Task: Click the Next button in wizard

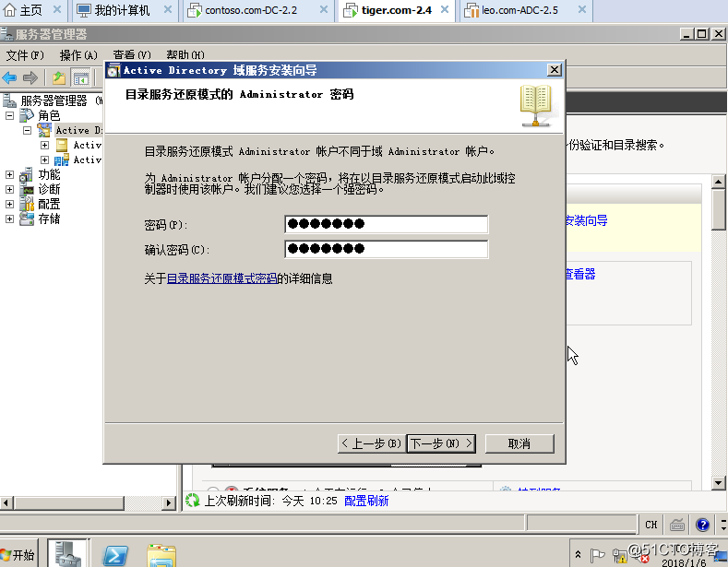Action: pos(441,443)
